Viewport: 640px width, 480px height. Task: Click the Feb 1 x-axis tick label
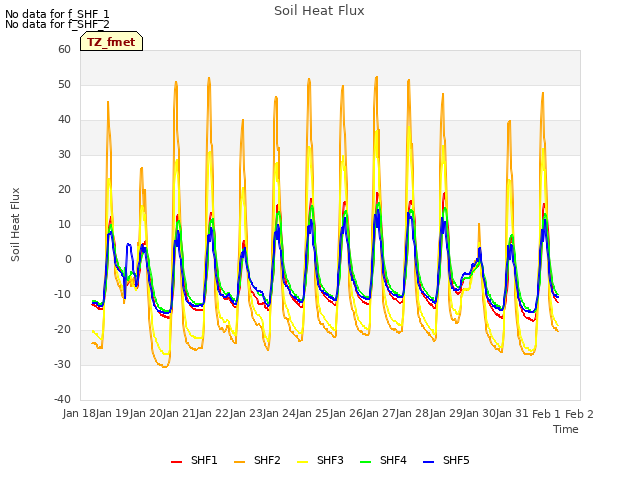click(547, 414)
